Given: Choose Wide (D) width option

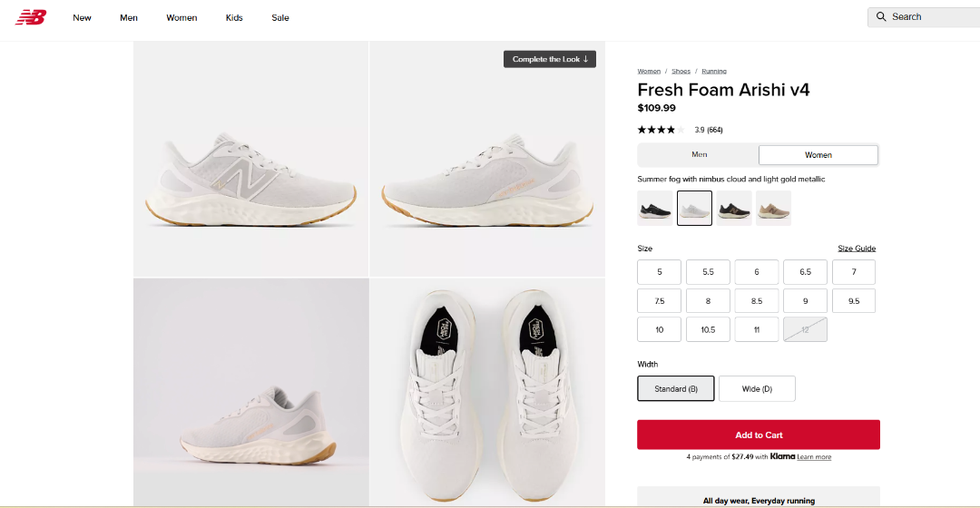Looking at the screenshot, I should 757,388.
